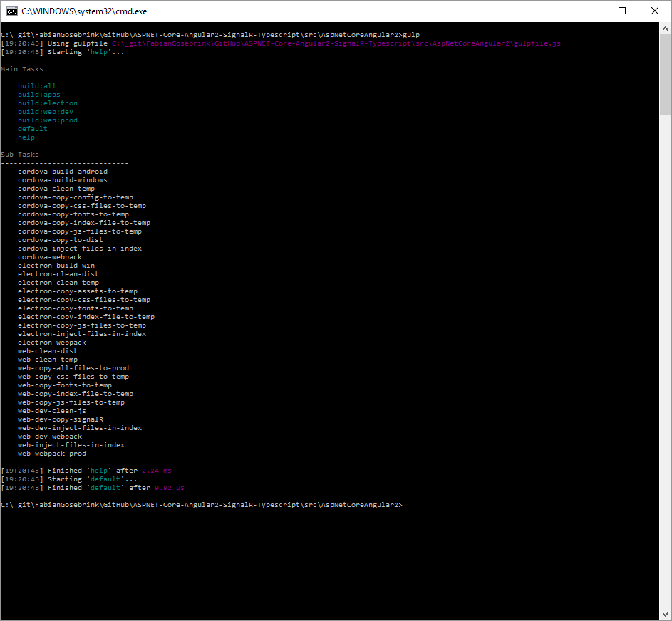Screen dimensions: 672x621
Task: Click cordova-copy-fonts-to-temp line
Action: 73,214
